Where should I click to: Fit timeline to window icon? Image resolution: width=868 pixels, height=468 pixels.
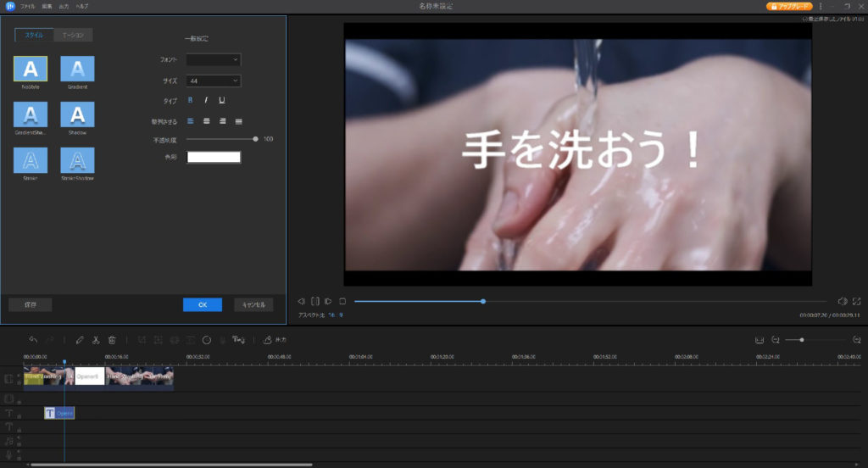pos(759,339)
